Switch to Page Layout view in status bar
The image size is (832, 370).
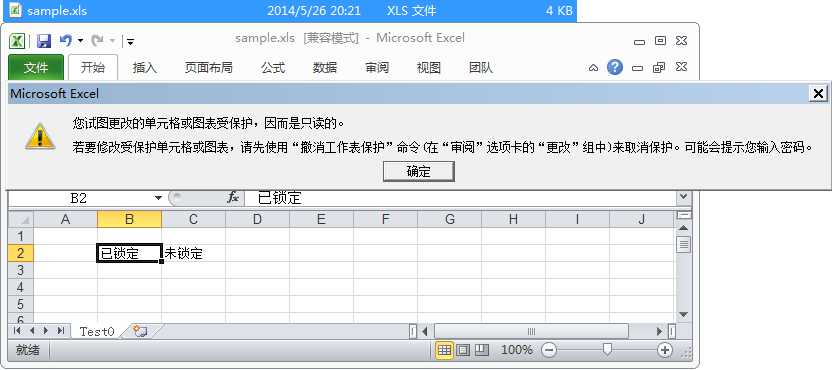point(463,350)
